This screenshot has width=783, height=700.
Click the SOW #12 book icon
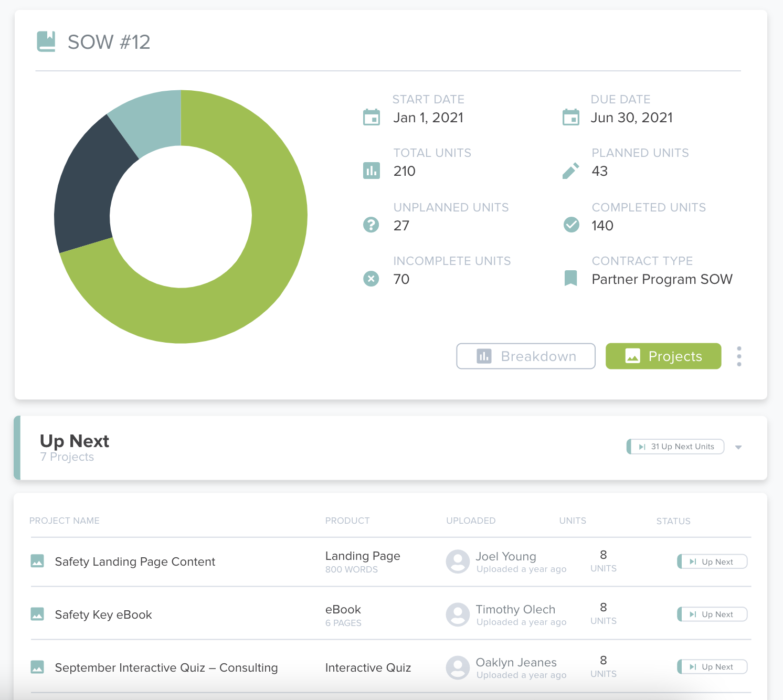pos(46,41)
